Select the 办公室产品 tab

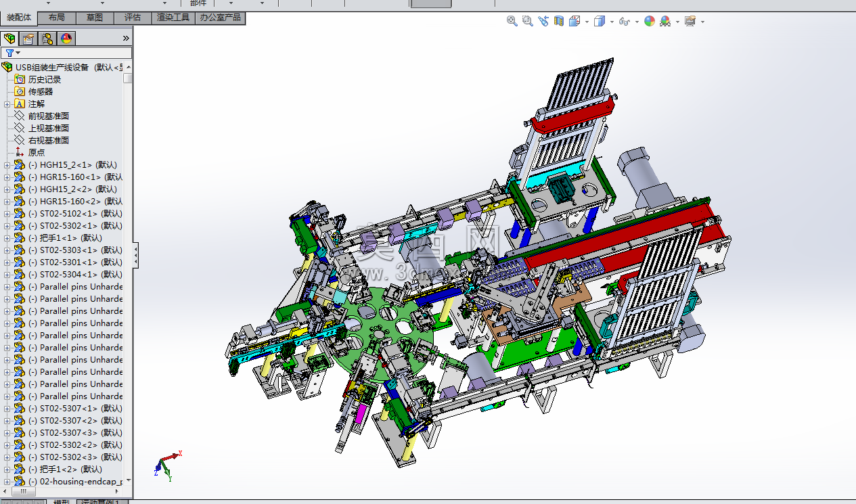[220, 18]
